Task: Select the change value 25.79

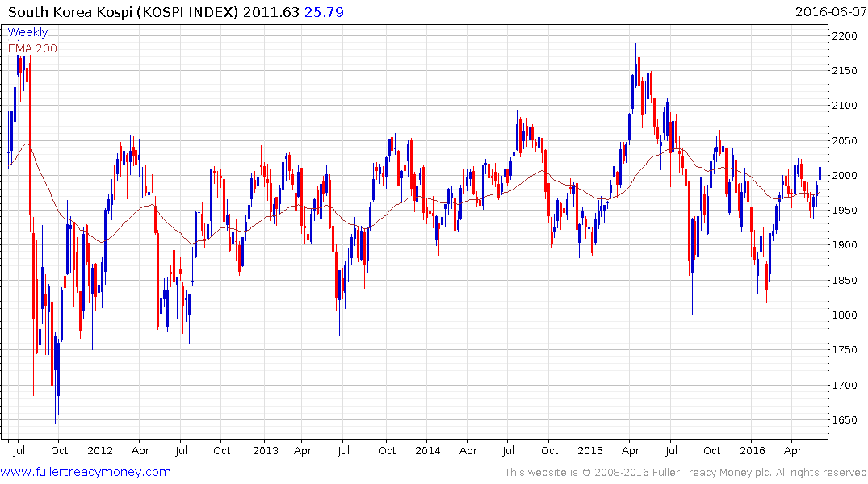Action: (324, 12)
